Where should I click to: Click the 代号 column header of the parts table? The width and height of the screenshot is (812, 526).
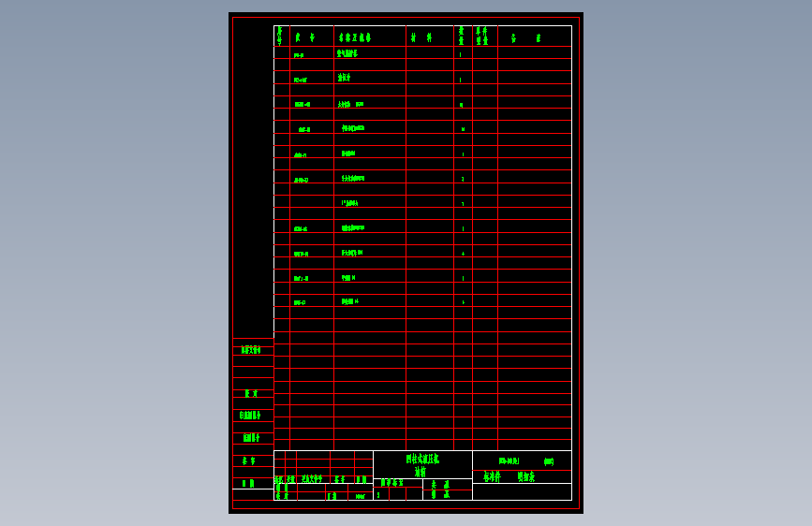(305, 37)
